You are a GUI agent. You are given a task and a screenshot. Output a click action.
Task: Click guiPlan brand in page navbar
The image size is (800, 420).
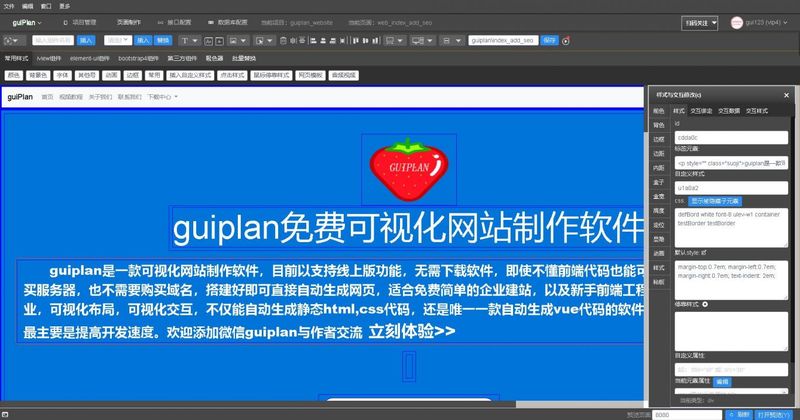click(20, 97)
